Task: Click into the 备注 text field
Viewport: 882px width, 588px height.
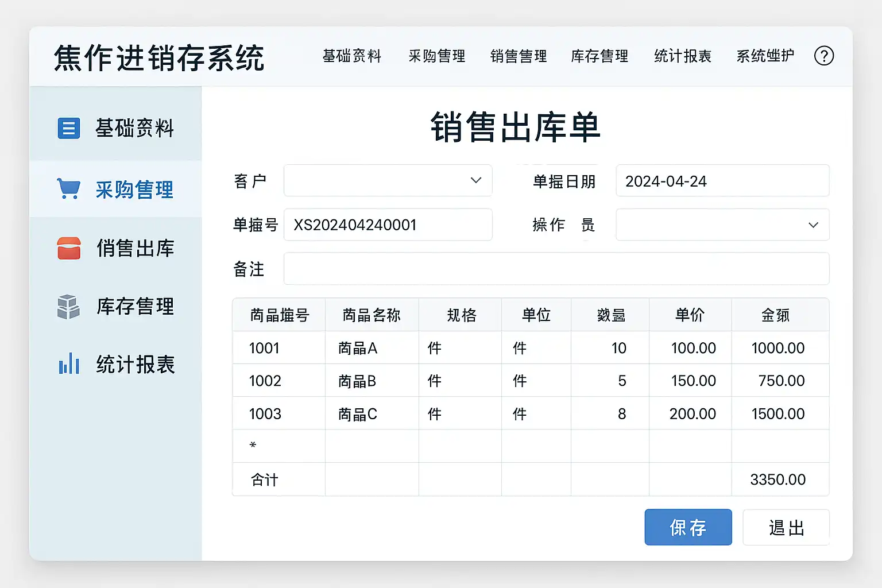Action: tap(556, 269)
